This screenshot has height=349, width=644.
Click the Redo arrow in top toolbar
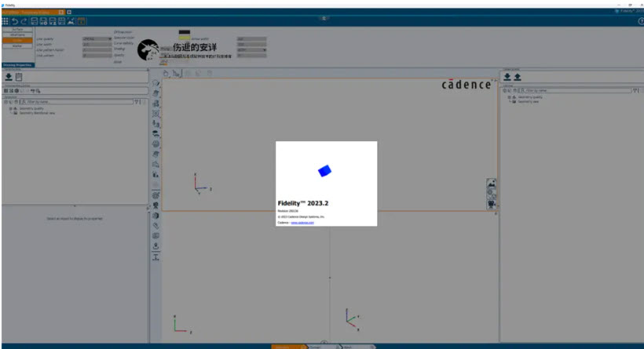(24, 21)
